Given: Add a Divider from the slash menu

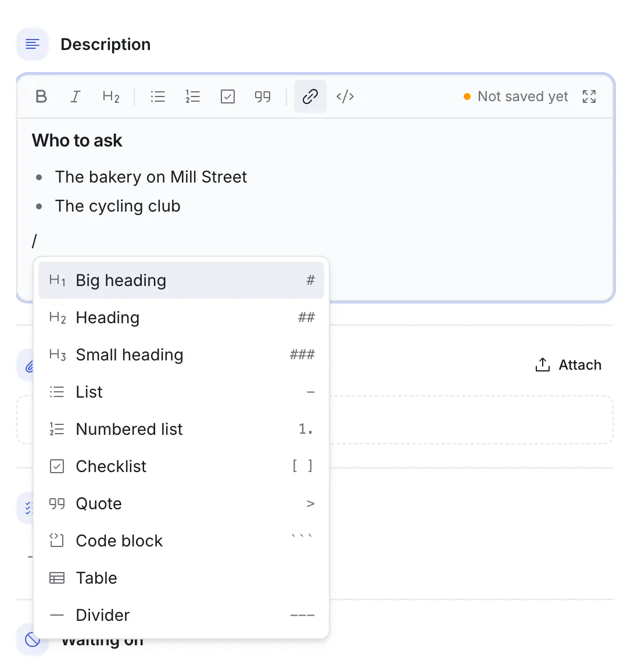Looking at the screenshot, I should [x=181, y=615].
